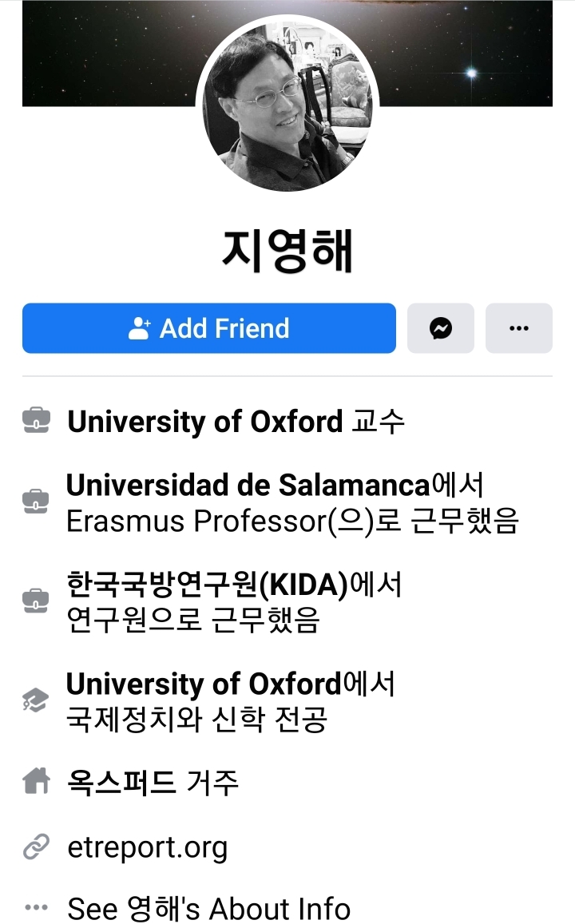Click the briefcase icon beside University of Oxford 교수
This screenshot has width=575, height=924.
(x=37, y=421)
